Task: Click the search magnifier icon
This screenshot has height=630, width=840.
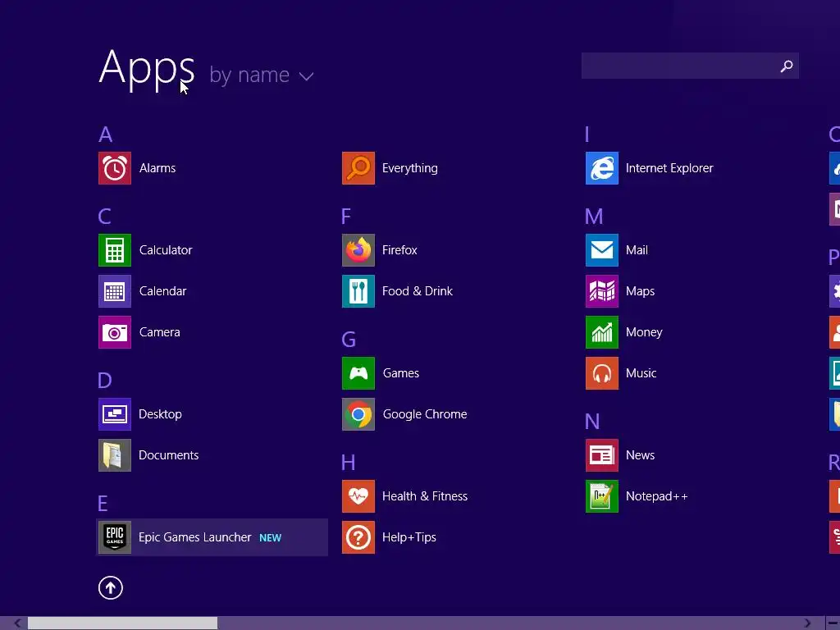Action: pyautogui.click(x=787, y=66)
